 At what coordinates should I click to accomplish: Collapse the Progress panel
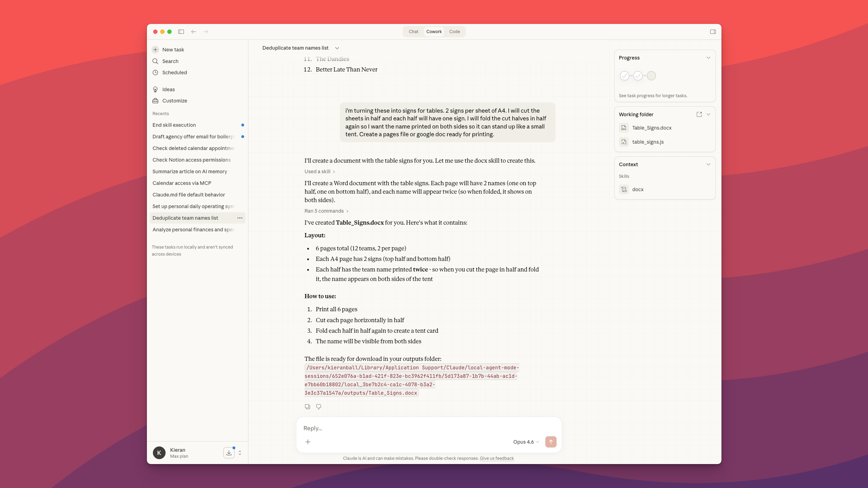click(708, 58)
